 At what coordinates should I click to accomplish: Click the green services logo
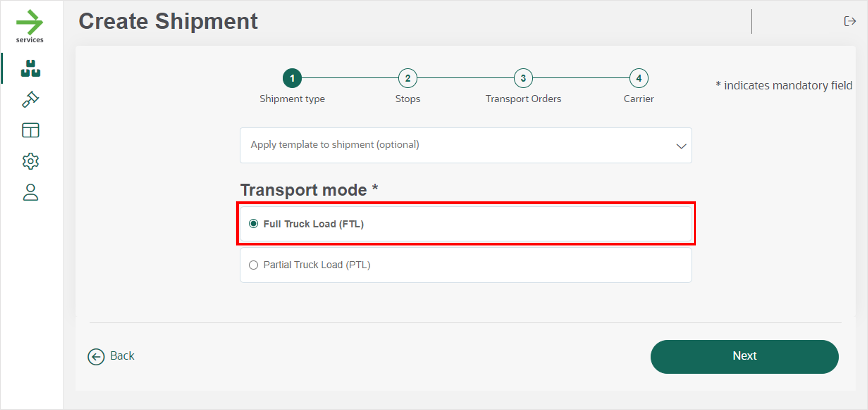pos(30,24)
